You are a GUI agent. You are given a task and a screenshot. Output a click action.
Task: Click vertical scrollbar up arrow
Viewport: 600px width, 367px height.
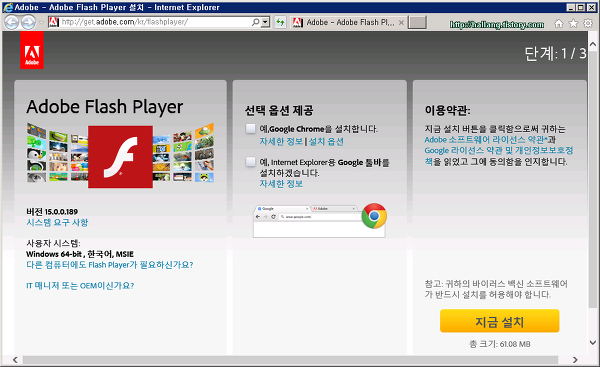coord(593,44)
